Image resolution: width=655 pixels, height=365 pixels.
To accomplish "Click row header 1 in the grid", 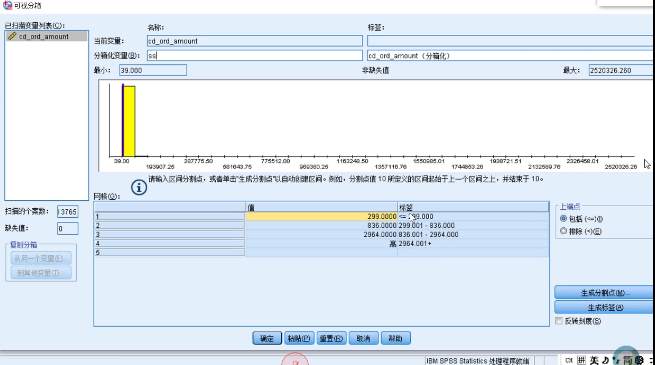I will pos(170,216).
